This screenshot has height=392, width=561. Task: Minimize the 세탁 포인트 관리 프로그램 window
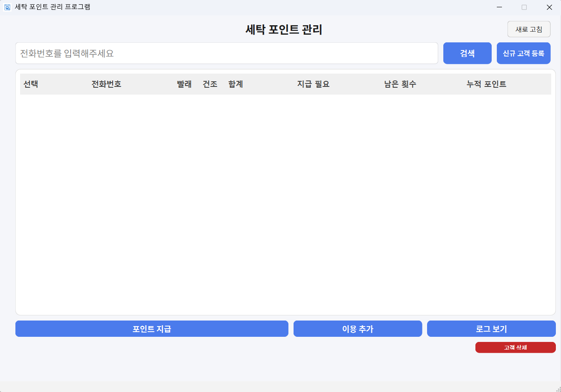pyautogui.click(x=499, y=7)
